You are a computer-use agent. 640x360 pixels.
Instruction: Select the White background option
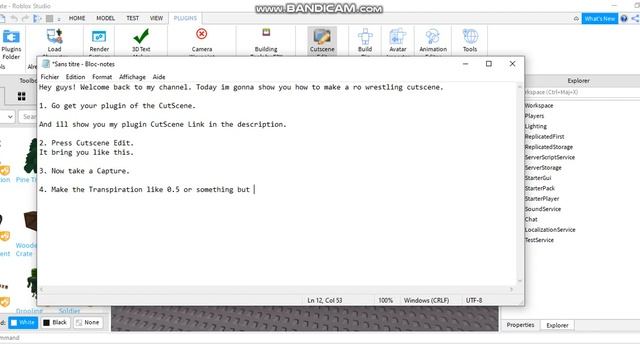pos(23,322)
